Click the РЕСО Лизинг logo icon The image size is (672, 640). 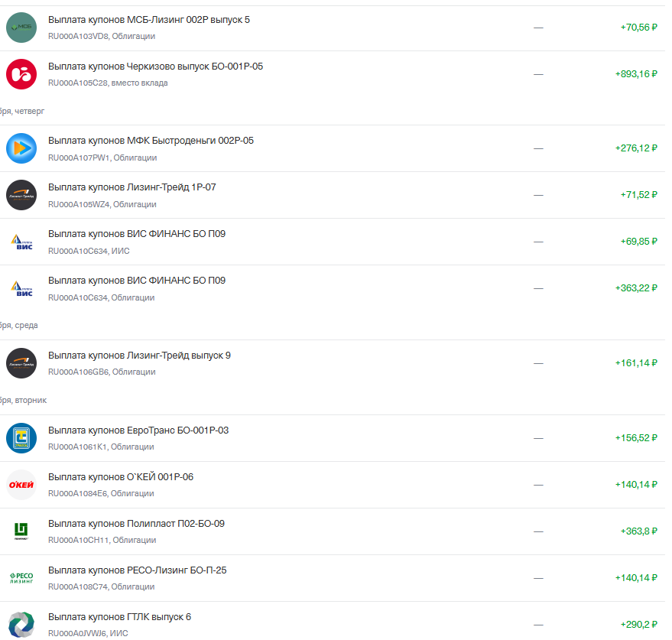21,578
